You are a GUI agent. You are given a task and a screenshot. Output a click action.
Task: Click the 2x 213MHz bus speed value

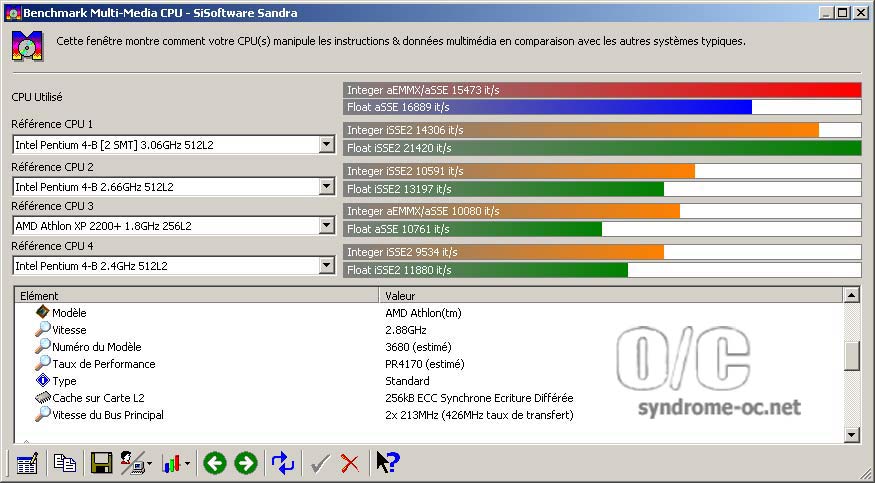(x=479, y=415)
